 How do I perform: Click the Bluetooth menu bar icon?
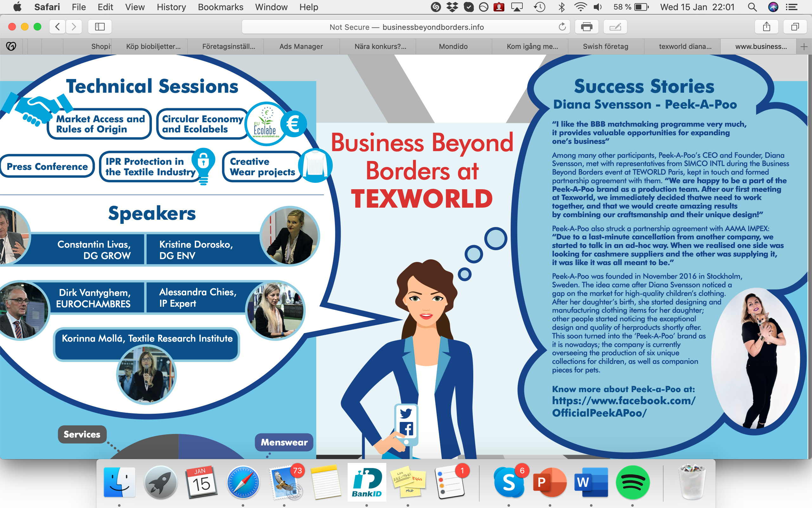[561, 7]
